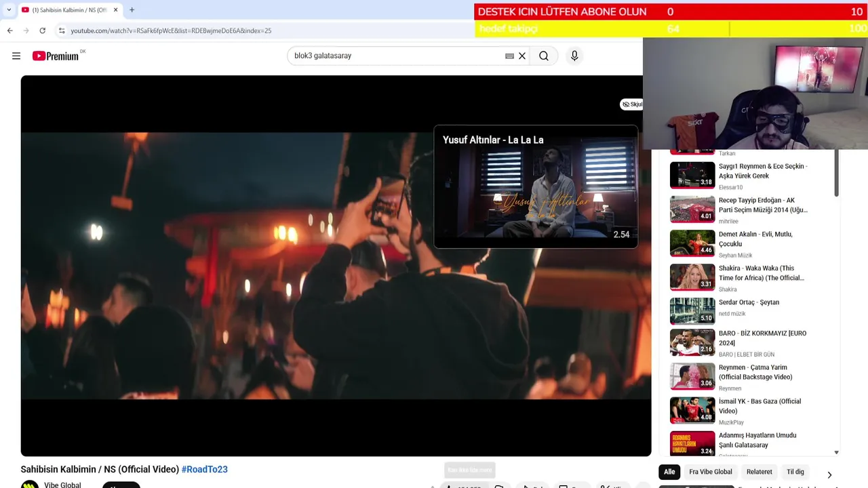This screenshot has height=488, width=868.
Task: Open Serdar Ortaç - Şeytan title
Action: (749, 302)
